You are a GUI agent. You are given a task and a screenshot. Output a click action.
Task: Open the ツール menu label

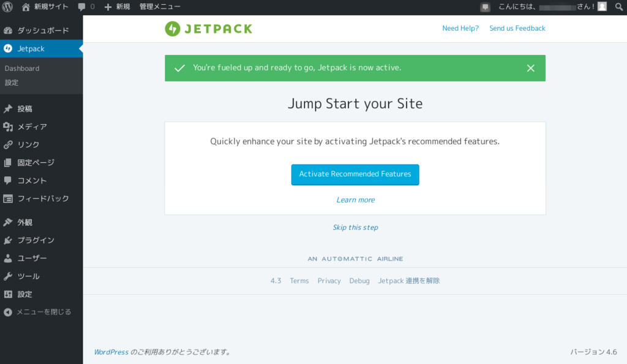(x=28, y=276)
